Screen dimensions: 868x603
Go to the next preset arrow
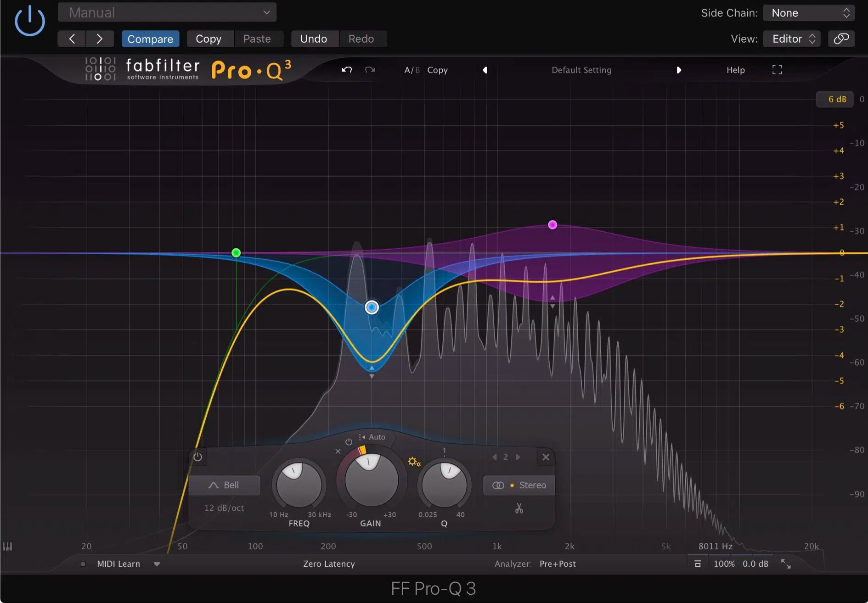[100, 39]
